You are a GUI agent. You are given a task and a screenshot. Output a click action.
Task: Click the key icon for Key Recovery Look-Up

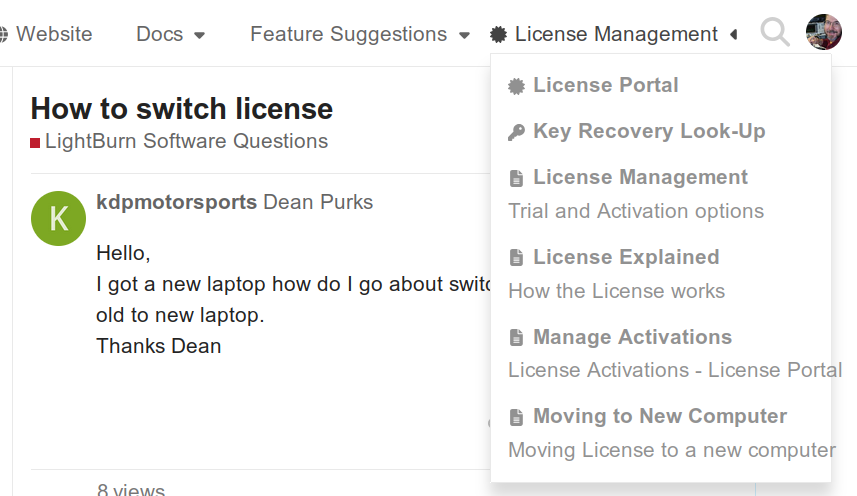(516, 132)
